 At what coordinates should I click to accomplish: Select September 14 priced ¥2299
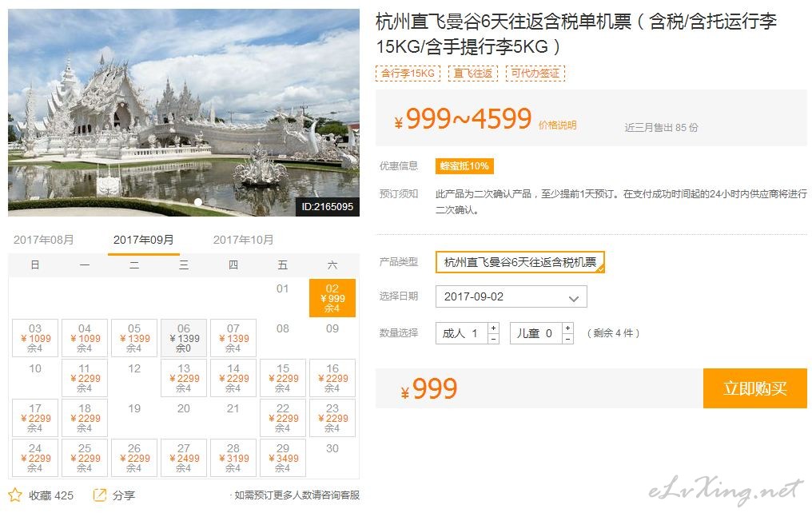[x=233, y=378]
